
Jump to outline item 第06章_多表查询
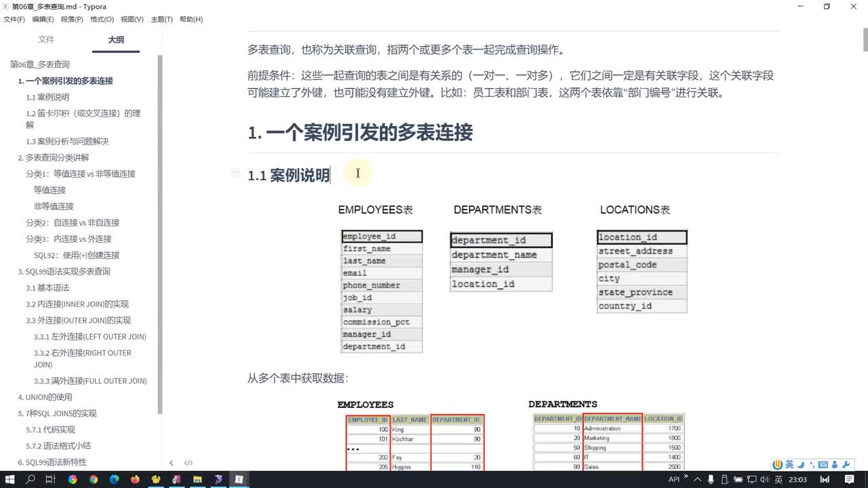click(40, 64)
